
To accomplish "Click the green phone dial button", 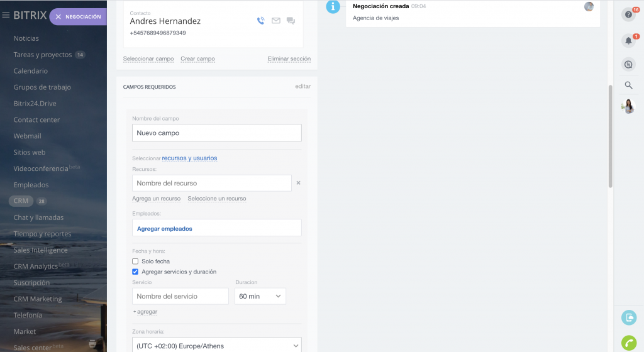I will [x=628, y=343].
